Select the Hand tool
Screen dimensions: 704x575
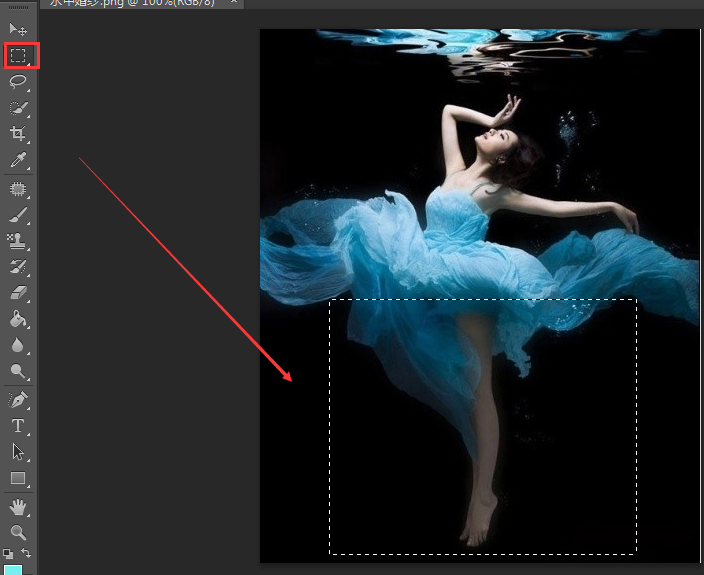point(18,507)
